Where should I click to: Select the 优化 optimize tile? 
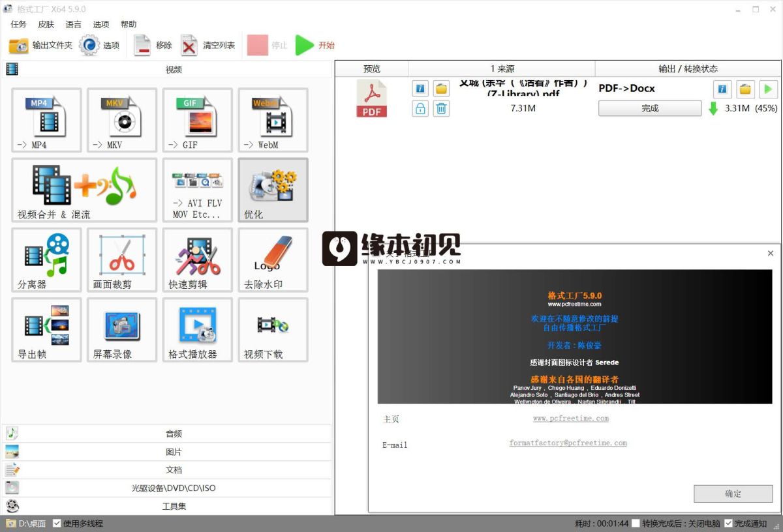tap(273, 190)
